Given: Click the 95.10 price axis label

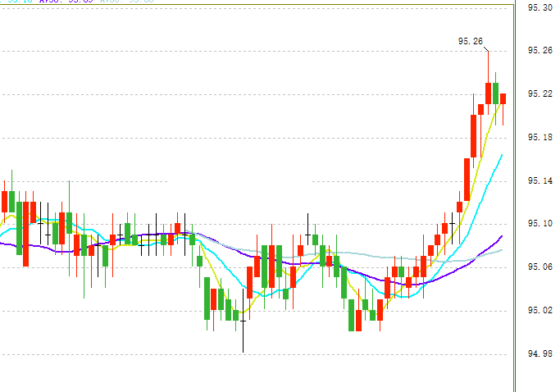Looking at the screenshot, I should point(539,224).
